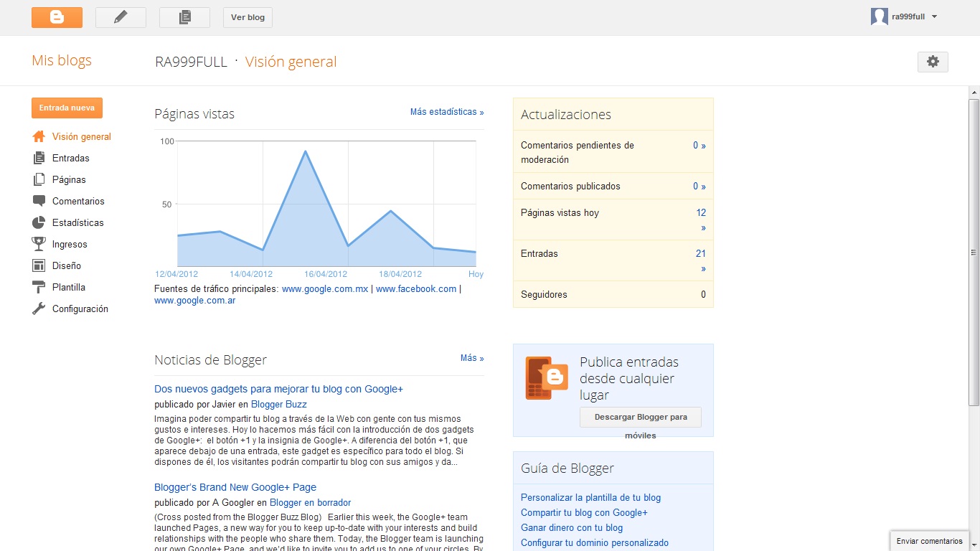Open the Blogger en borrador link

tap(311, 503)
